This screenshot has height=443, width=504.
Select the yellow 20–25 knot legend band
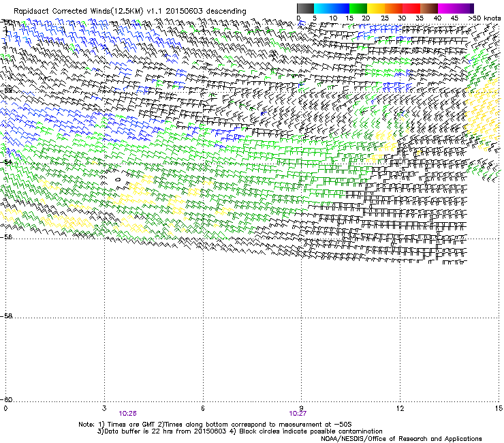(x=376, y=8)
